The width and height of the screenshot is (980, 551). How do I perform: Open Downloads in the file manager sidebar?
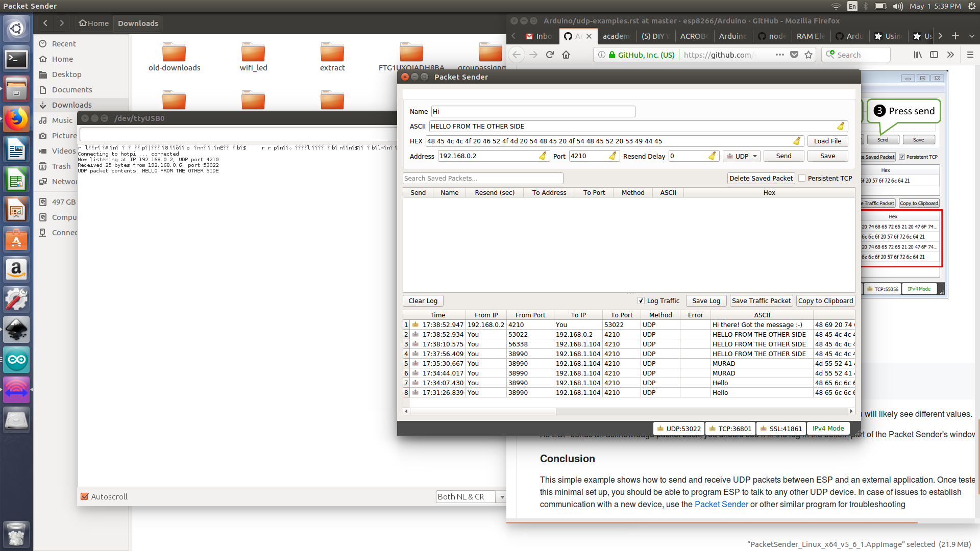click(71, 105)
